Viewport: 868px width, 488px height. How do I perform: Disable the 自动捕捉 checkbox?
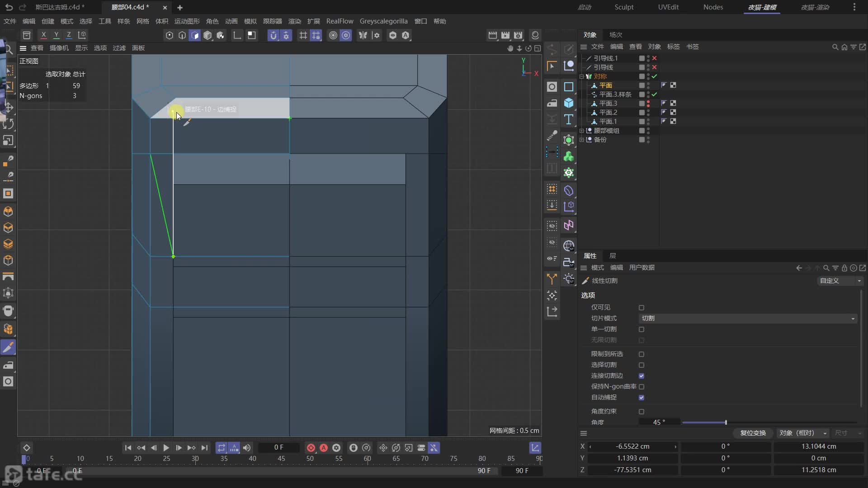point(642,398)
